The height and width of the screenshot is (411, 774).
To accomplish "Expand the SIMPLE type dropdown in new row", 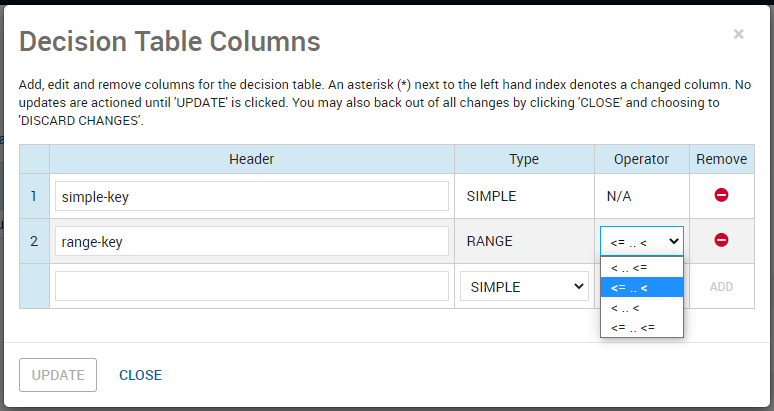I will (x=523, y=287).
